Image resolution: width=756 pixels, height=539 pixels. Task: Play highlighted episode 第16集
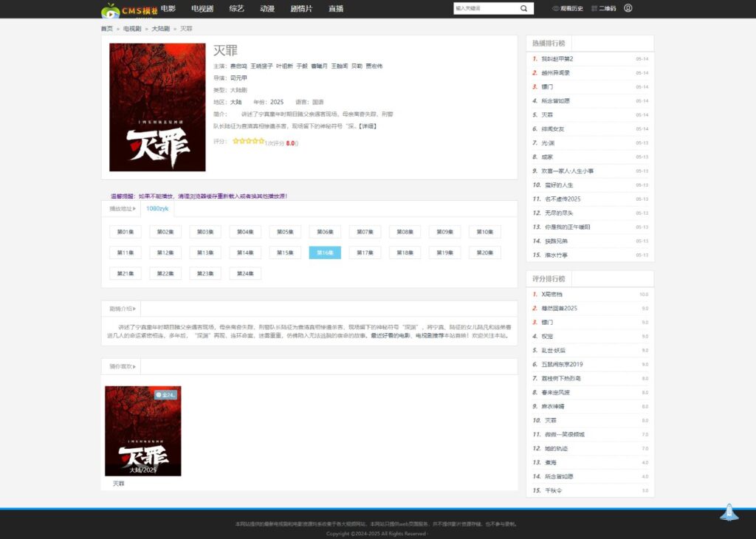click(325, 253)
